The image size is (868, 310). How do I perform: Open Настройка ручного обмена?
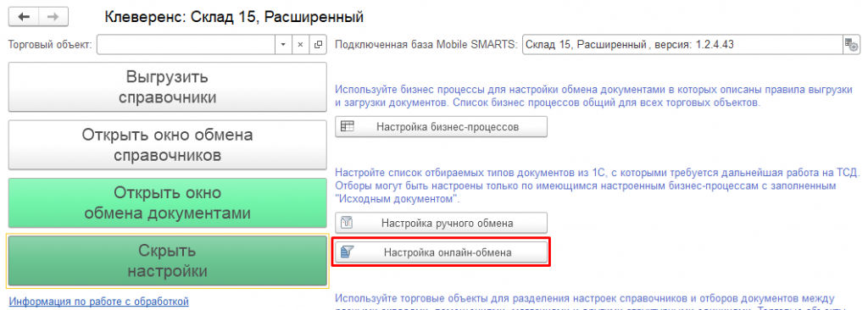point(441,223)
